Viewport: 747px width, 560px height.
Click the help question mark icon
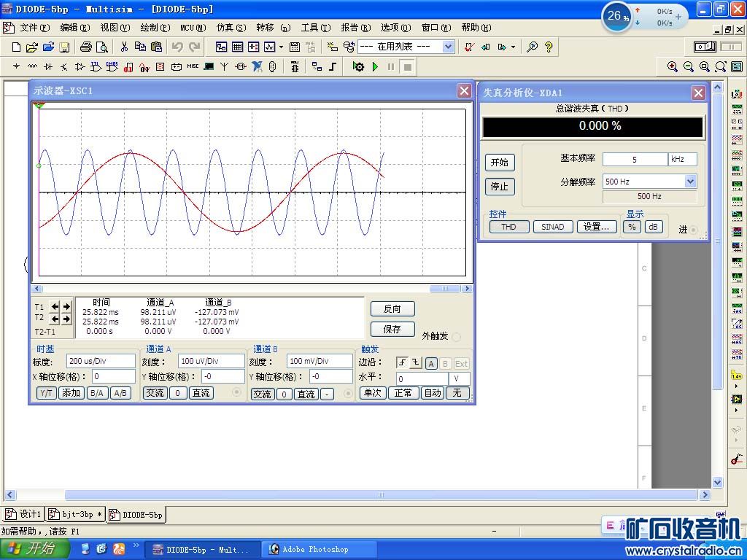tap(549, 47)
